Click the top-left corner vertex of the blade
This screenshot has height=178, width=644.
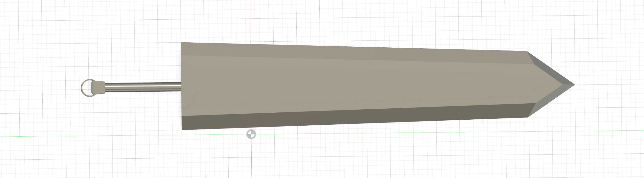pos(181,43)
